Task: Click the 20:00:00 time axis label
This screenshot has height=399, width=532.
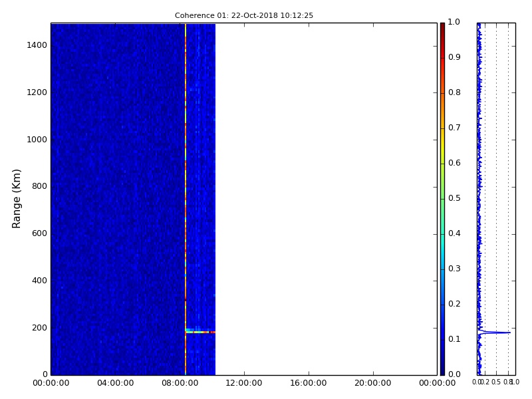Action: click(373, 383)
